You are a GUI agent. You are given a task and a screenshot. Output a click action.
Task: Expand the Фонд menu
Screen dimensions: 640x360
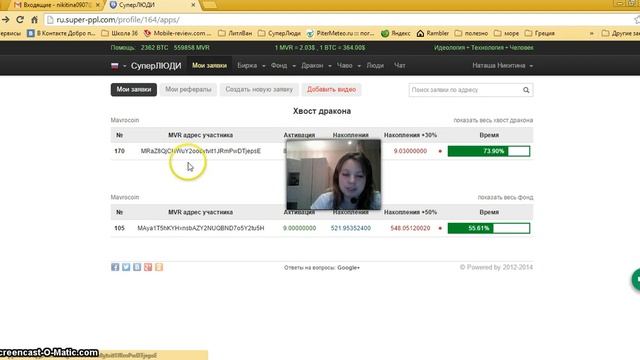click(x=283, y=65)
